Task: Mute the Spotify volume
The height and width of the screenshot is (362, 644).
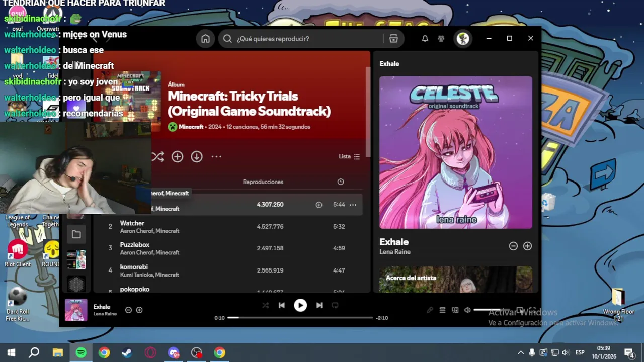Action: pyautogui.click(x=467, y=310)
